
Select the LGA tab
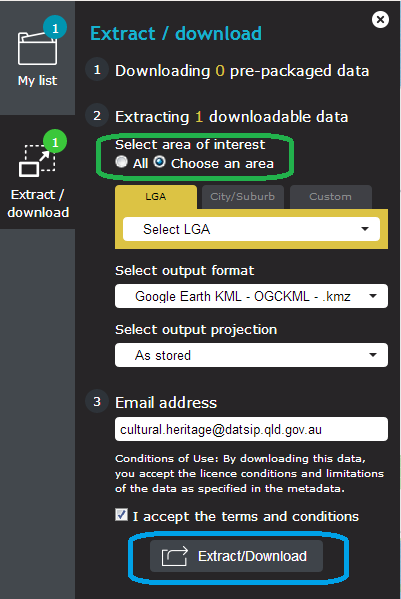tap(156, 197)
